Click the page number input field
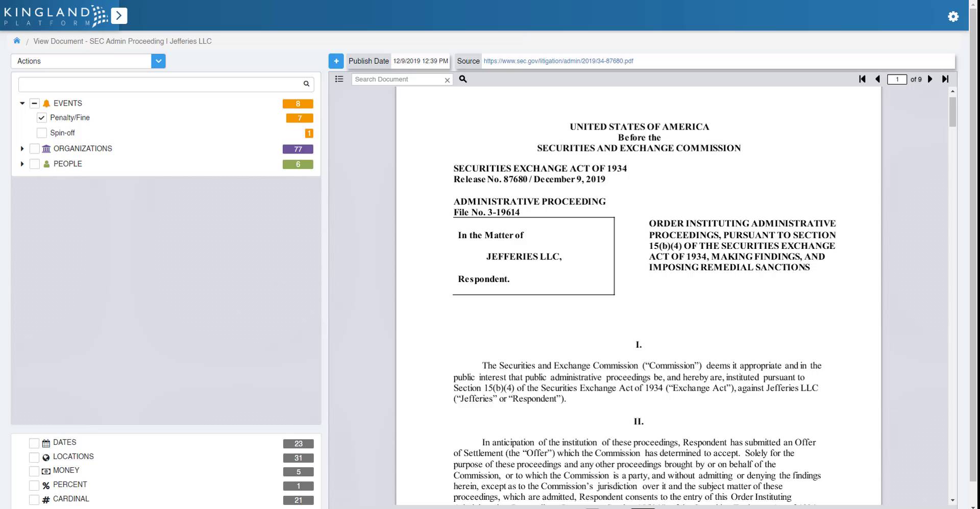The width and height of the screenshot is (980, 509). click(x=897, y=79)
